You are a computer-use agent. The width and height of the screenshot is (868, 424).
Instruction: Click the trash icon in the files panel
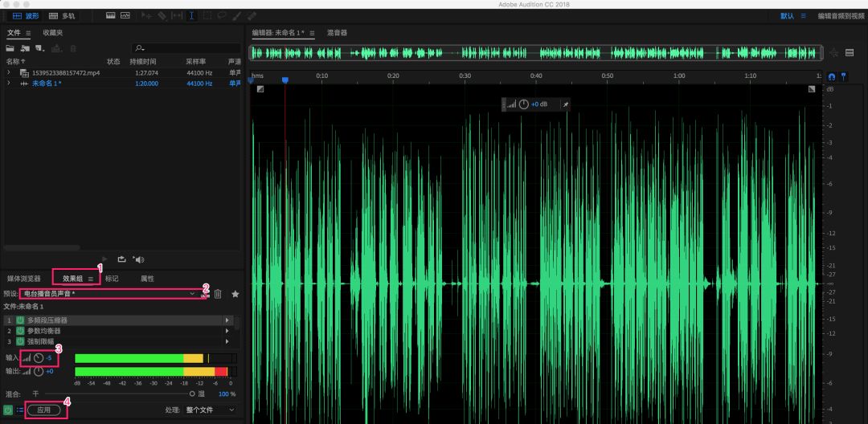[x=72, y=49]
